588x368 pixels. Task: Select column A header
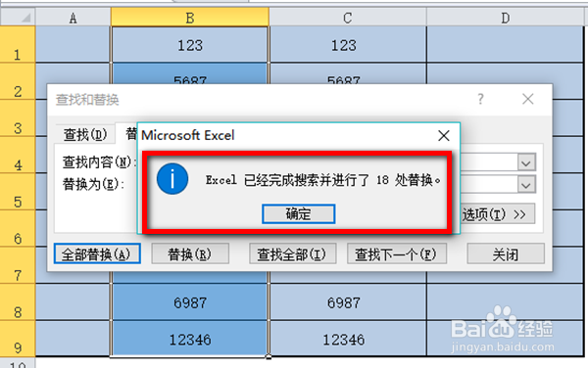coord(73,18)
